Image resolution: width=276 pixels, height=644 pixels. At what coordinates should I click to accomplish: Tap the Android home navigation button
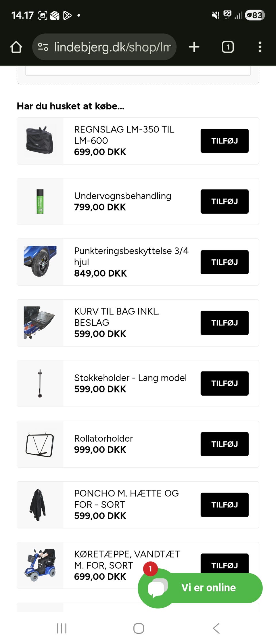coord(139,628)
